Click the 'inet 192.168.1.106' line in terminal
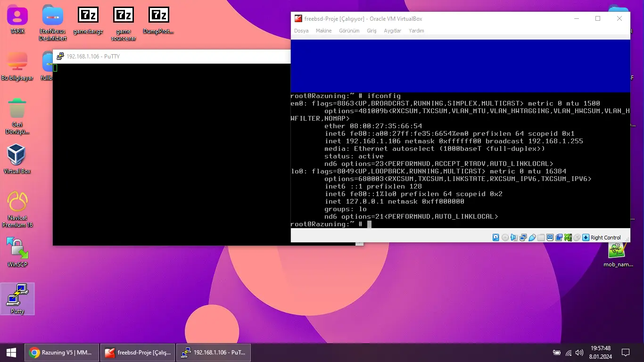The width and height of the screenshot is (644, 362). 454,141
